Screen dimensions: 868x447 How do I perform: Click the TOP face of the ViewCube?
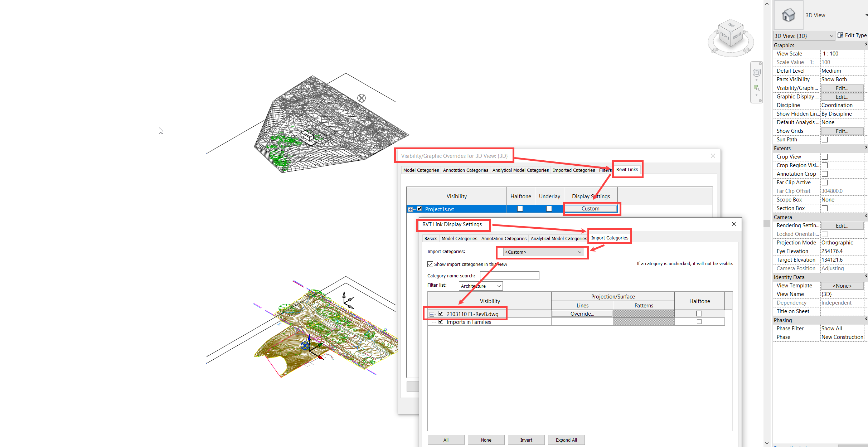click(x=731, y=25)
